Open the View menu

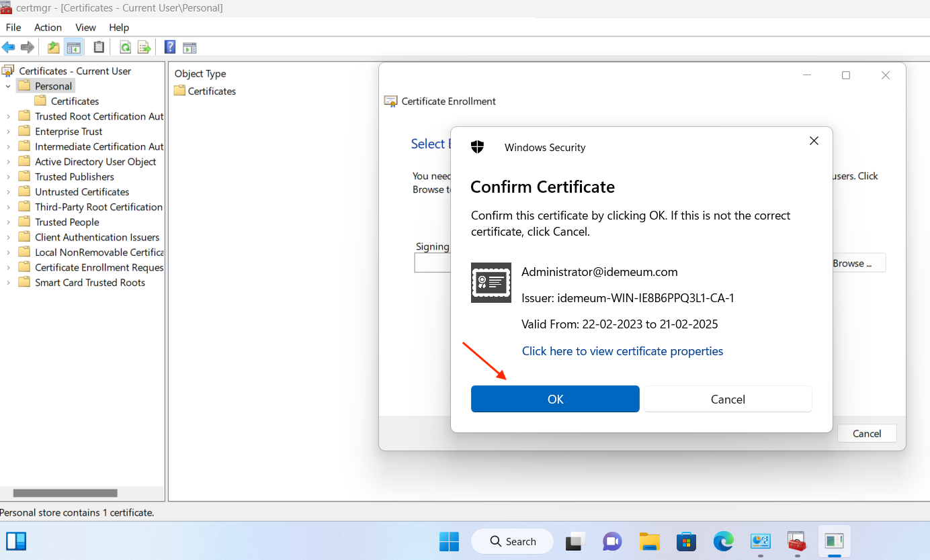[86, 28]
